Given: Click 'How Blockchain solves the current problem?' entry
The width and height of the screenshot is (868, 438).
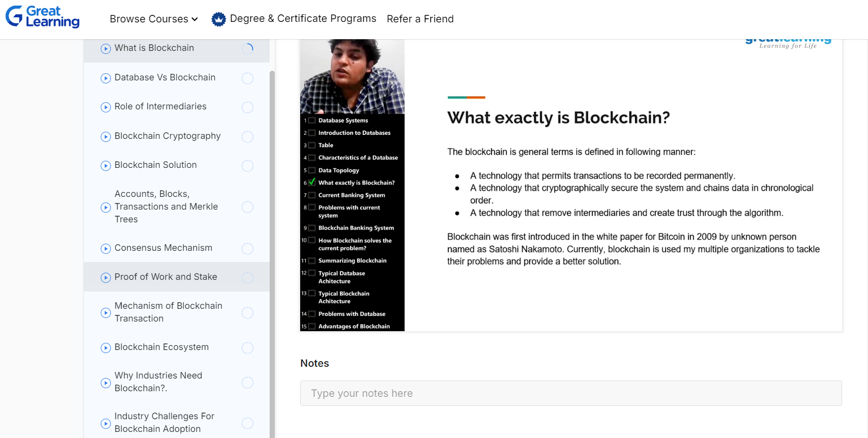Looking at the screenshot, I should 355,244.
